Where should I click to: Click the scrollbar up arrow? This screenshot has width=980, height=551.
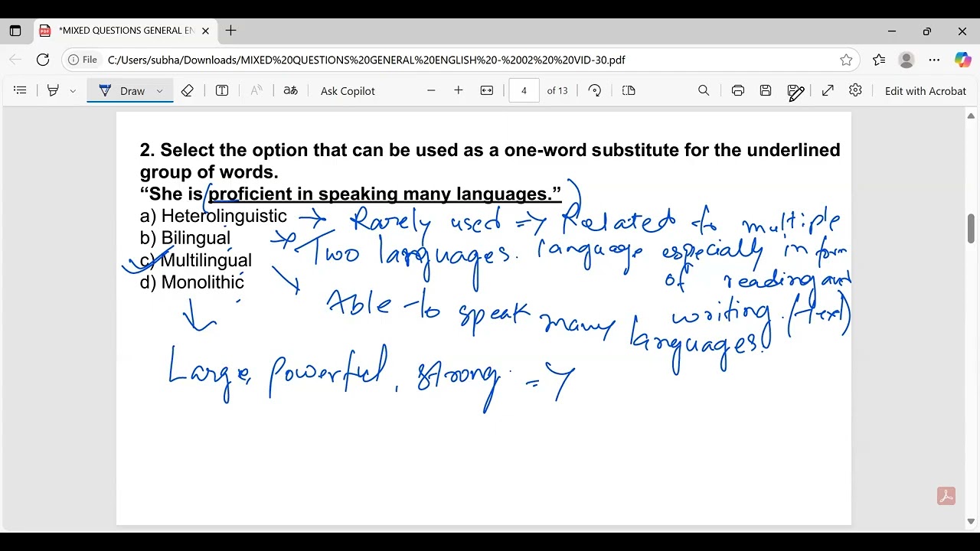coord(971,116)
